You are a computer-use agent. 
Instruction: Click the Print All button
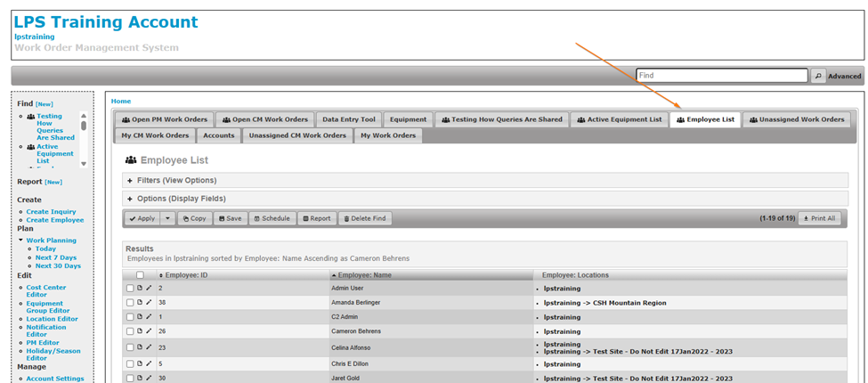click(818, 218)
